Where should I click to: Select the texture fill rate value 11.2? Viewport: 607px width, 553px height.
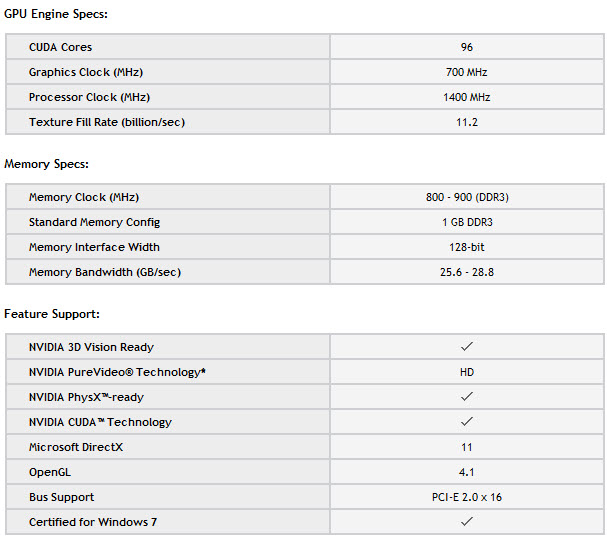467,122
